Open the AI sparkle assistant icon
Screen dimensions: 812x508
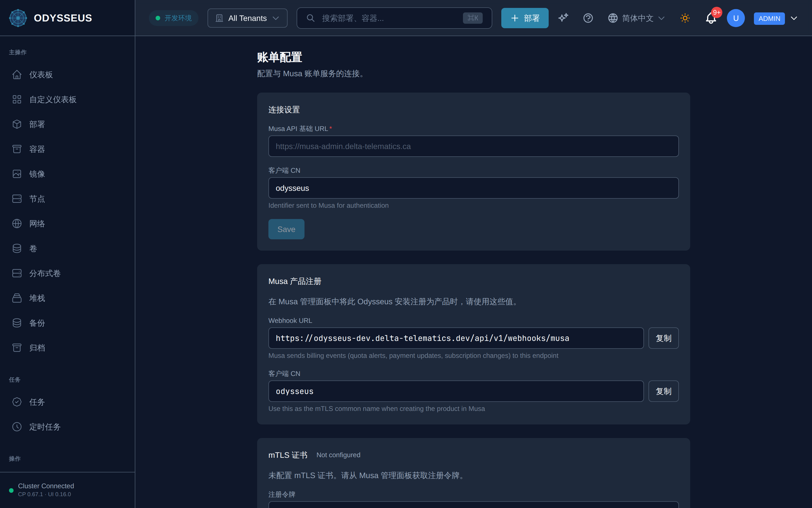pos(563,18)
